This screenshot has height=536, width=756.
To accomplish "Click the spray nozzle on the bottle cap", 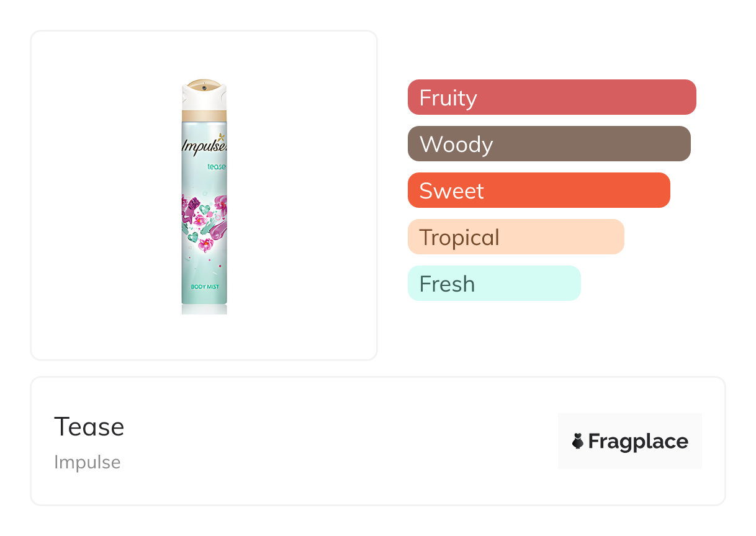I will click(204, 88).
